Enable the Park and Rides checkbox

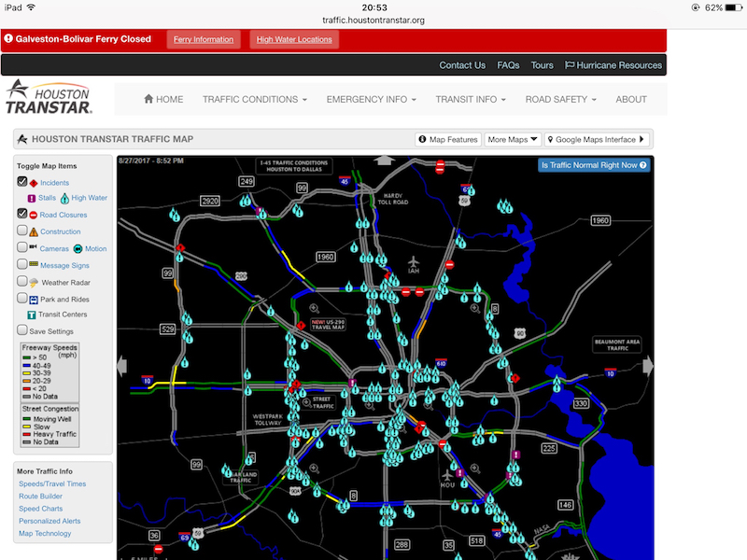[21, 298]
